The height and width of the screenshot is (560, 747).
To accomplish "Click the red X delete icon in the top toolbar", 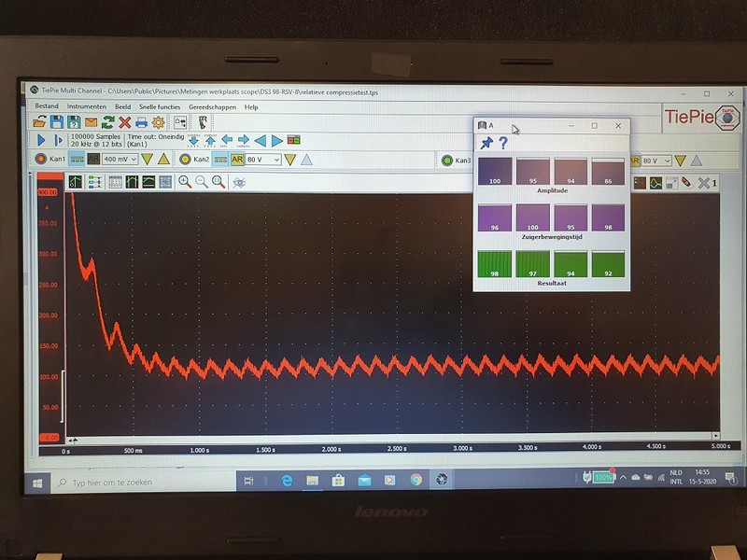I will [x=124, y=122].
